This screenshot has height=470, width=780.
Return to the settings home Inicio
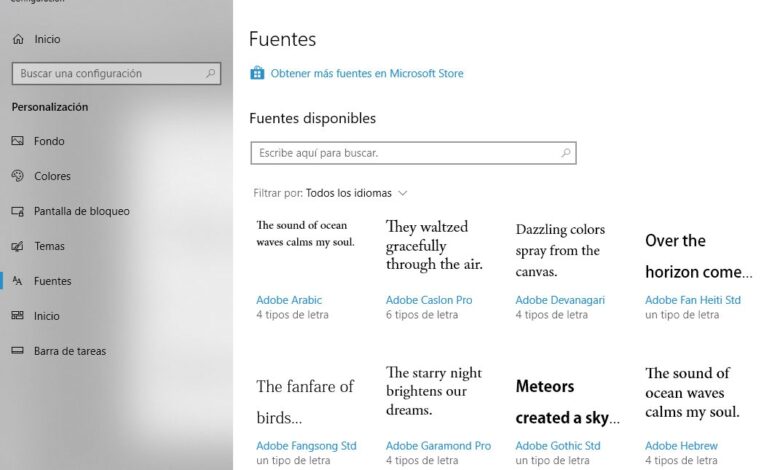(47, 39)
